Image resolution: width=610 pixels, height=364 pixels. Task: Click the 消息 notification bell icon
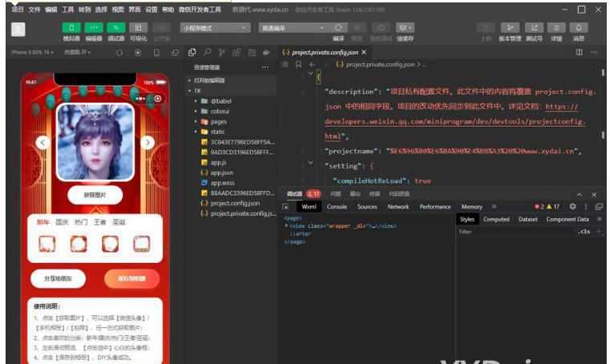point(578,28)
